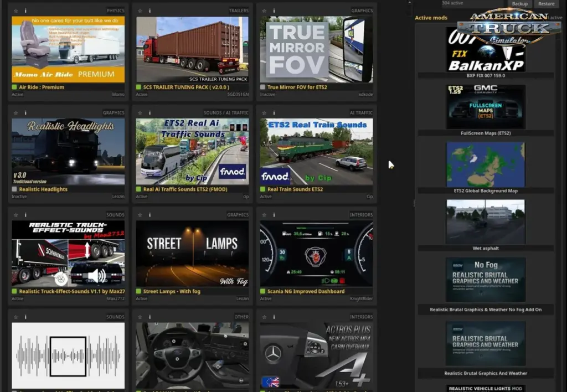Select Wet asphalt active mod
The height and width of the screenshot is (392, 567).
coord(486,225)
